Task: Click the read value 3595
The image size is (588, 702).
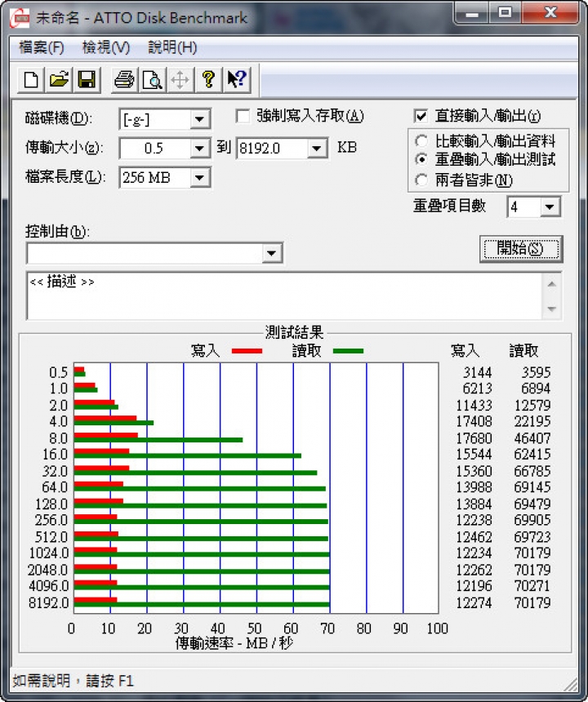Action: point(536,372)
